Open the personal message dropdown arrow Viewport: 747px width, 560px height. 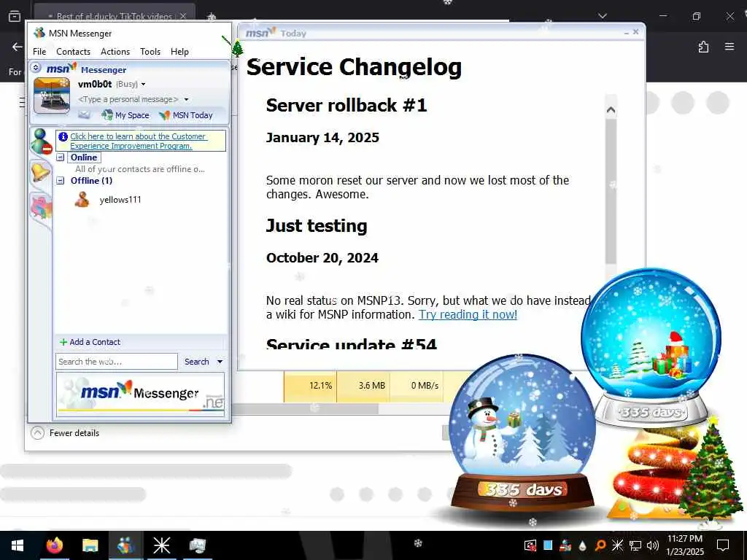click(186, 99)
